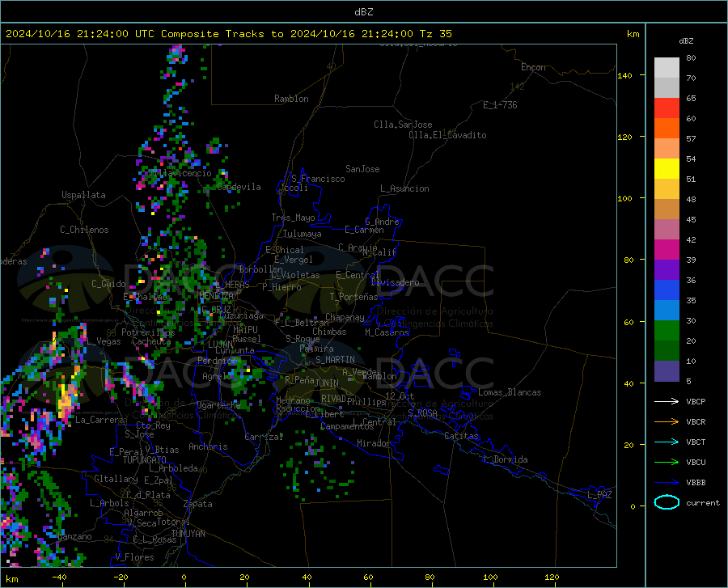Click the 'Divisadero' map label
728x588 pixels.
point(395,282)
